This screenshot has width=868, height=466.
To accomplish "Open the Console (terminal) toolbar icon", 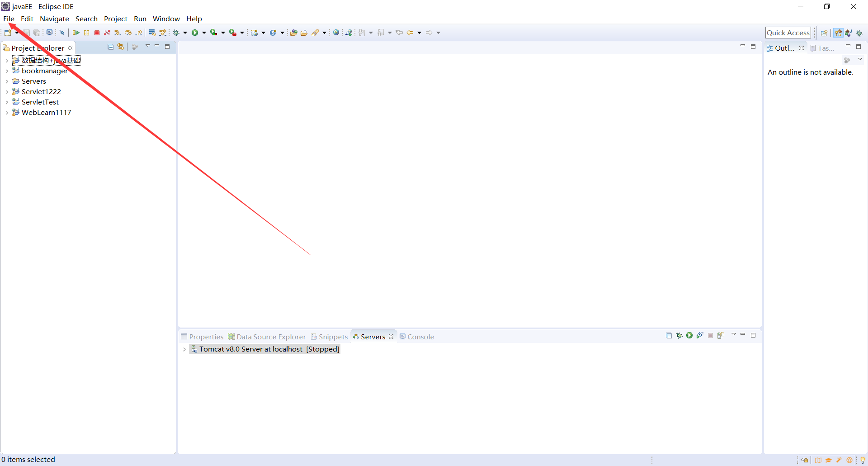I will pyautogui.click(x=49, y=33).
